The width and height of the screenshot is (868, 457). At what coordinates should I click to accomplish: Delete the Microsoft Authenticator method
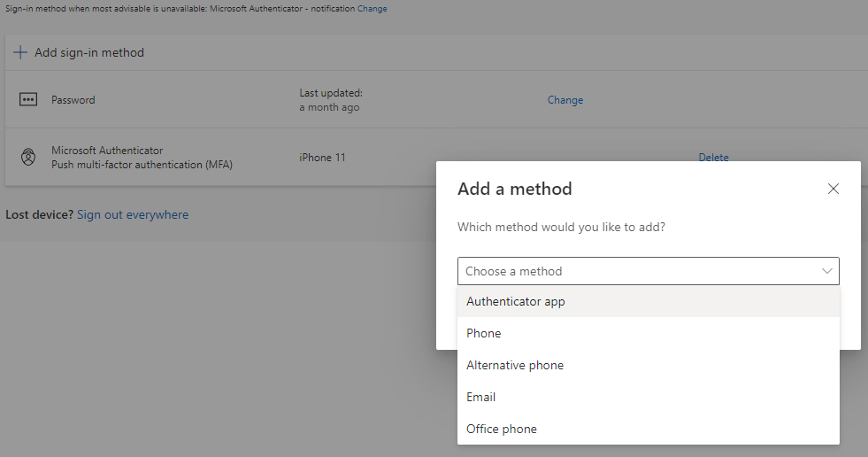(x=713, y=158)
